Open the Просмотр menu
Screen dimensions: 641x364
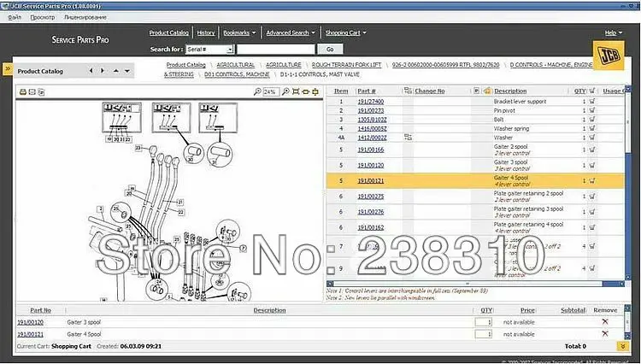[x=43, y=18]
